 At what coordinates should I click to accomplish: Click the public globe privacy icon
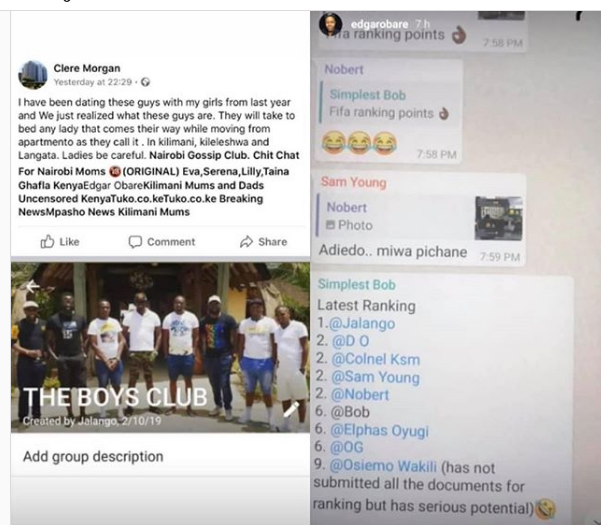coord(145,82)
